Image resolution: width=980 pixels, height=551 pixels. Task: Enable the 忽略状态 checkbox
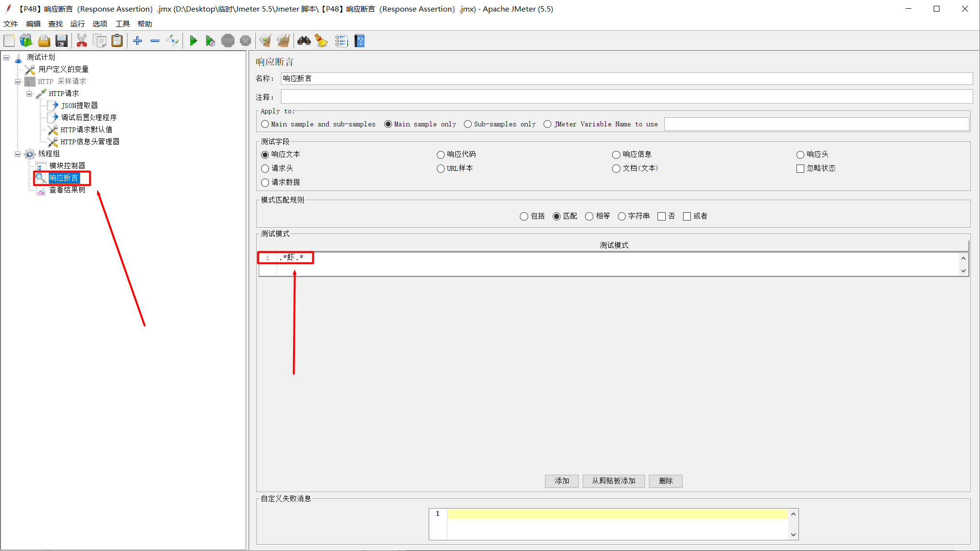coord(800,168)
